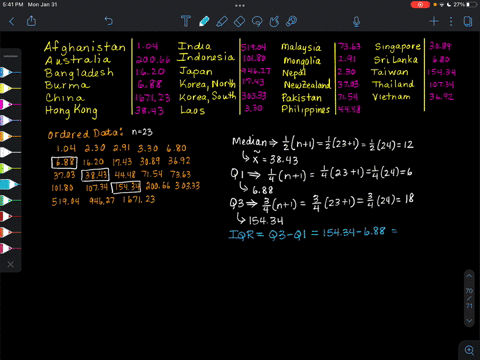Open the zoom writing magnifier
Viewport: 480px width, 360px height.
click(x=469, y=350)
